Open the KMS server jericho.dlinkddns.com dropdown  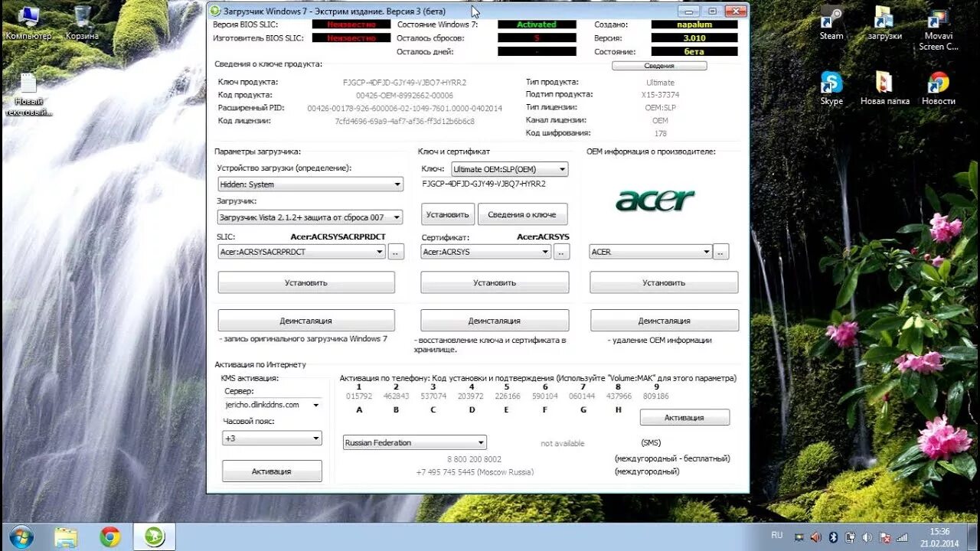click(272, 405)
